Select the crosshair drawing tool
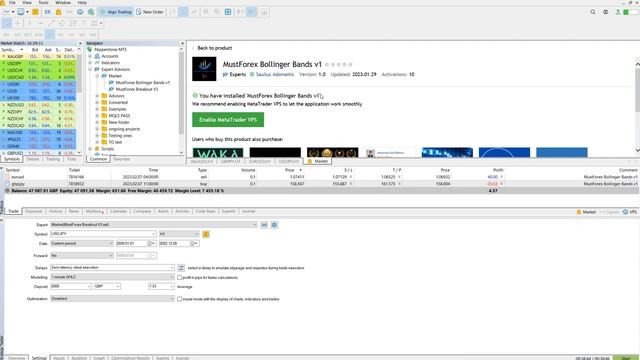Viewport: 640px width, 360px height. [x=18, y=23]
